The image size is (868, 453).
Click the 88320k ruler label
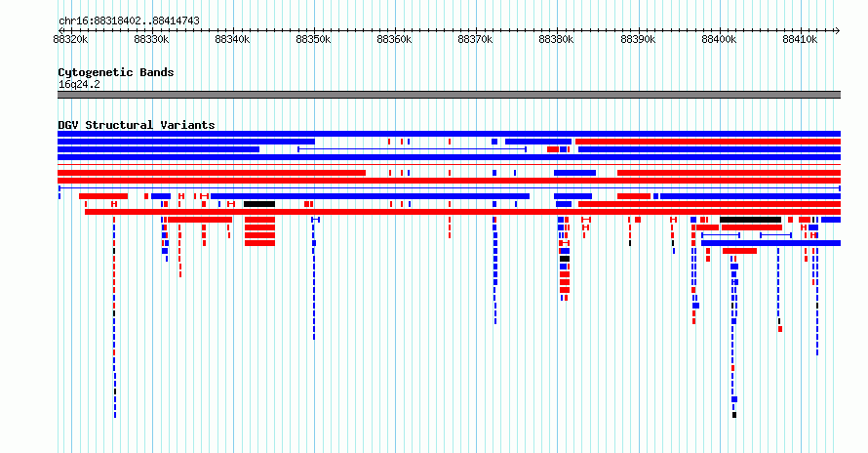click(70, 39)
